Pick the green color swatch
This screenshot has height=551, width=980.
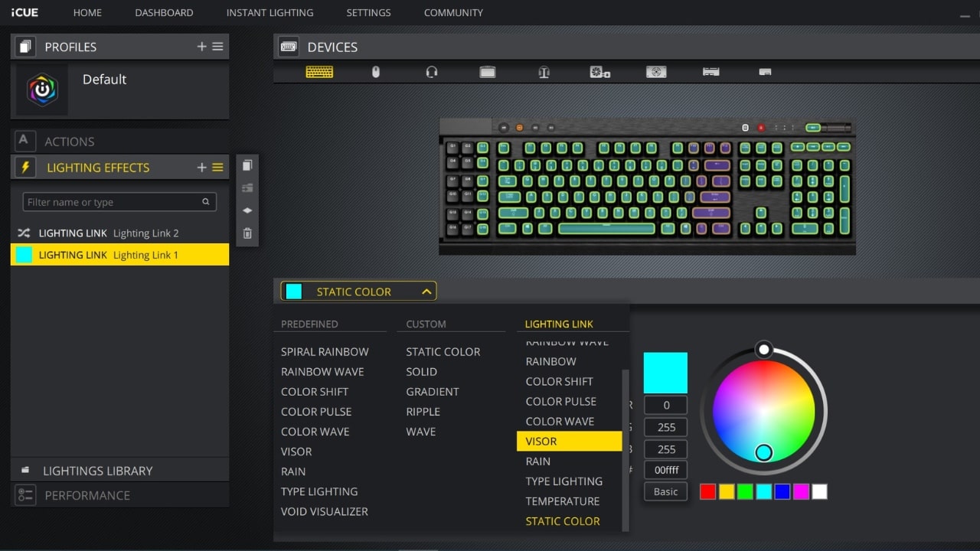[x=745, y=491]
